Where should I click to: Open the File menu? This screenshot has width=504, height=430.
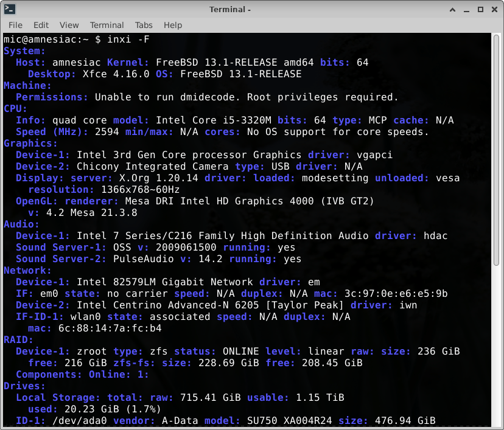click(x=16, y=25)
